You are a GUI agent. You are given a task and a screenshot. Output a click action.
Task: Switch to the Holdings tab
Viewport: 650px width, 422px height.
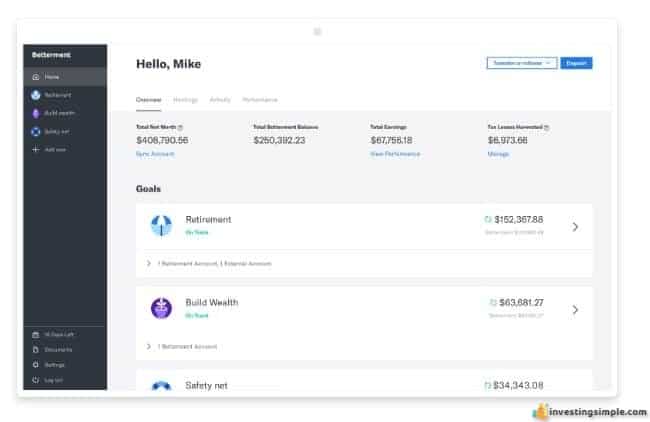click(x=185, y=99)
